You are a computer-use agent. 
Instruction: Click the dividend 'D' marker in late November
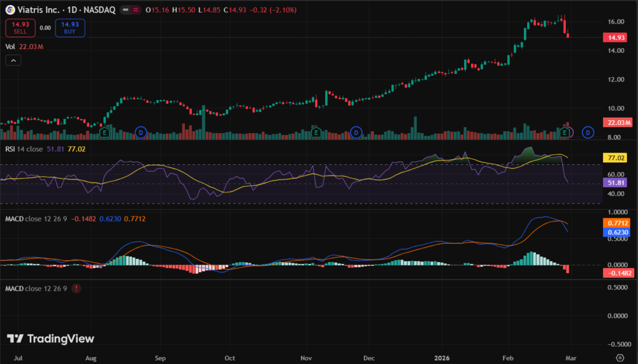(x=356, y=132)
